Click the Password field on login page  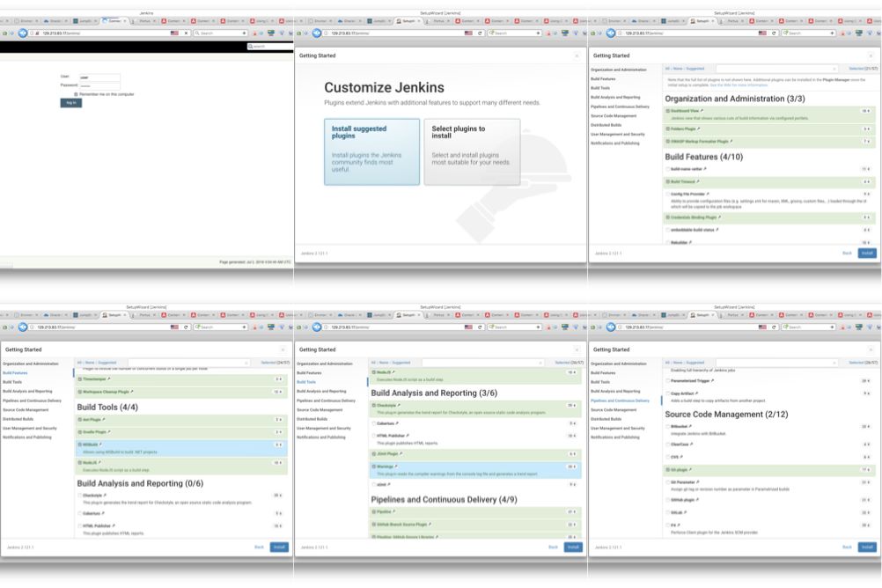coord(99,85)
